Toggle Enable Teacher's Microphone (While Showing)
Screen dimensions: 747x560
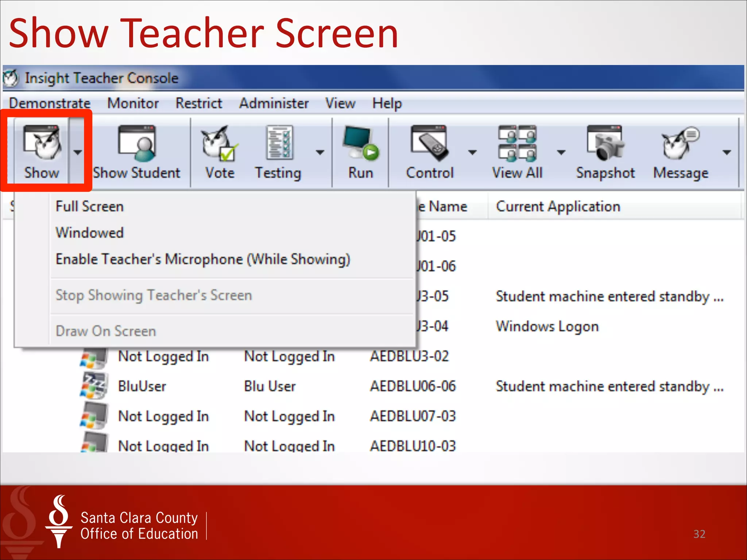coord(203,260)
